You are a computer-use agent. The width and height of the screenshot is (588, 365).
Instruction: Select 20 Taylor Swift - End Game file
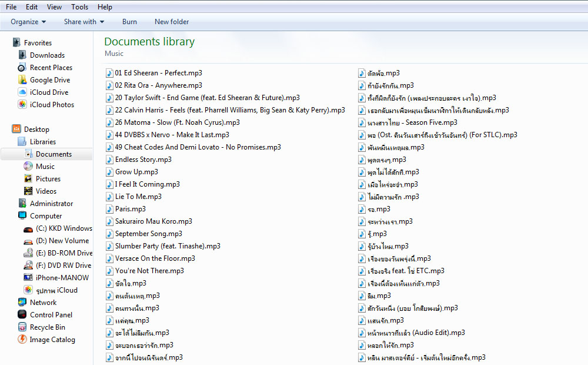point(203,98)
